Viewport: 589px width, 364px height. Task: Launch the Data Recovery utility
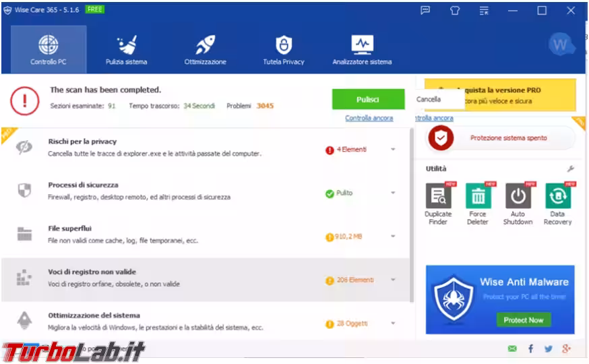coord(558,204)
